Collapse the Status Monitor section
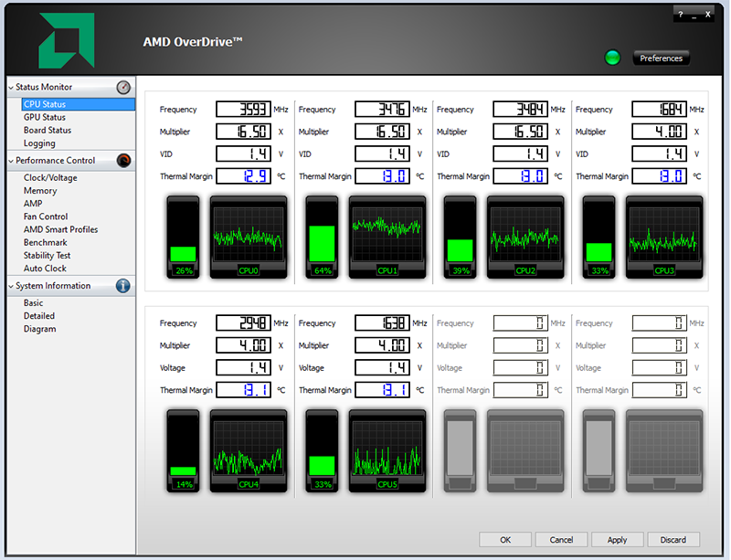The image size is (731, 560). 11,88
